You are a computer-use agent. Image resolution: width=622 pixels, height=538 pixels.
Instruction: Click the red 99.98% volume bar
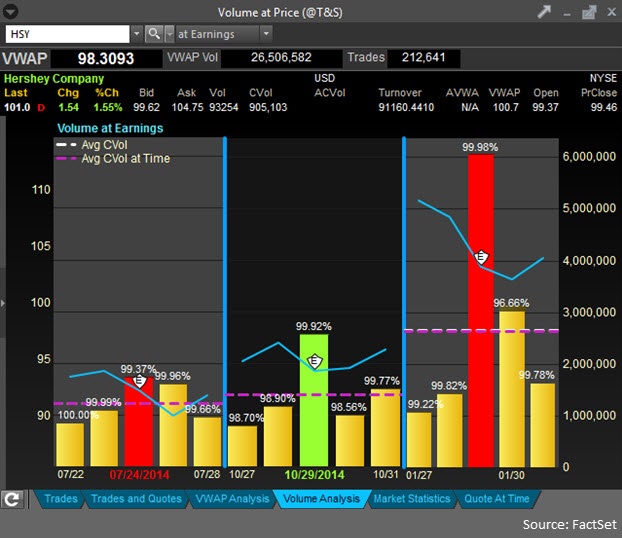pos(481,311)
